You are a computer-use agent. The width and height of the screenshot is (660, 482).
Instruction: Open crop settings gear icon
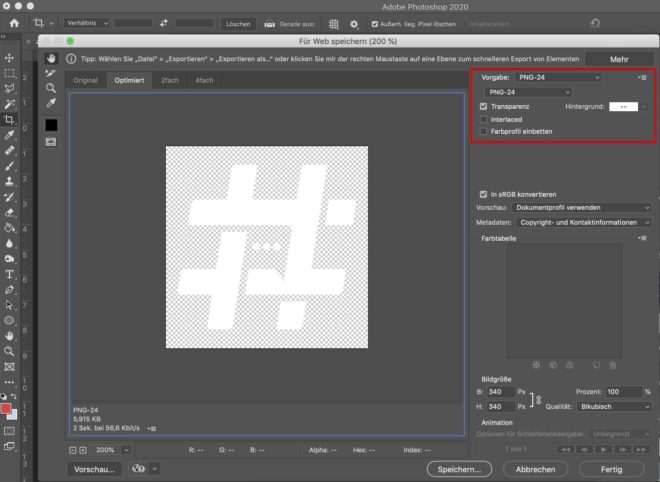(354, 24)
